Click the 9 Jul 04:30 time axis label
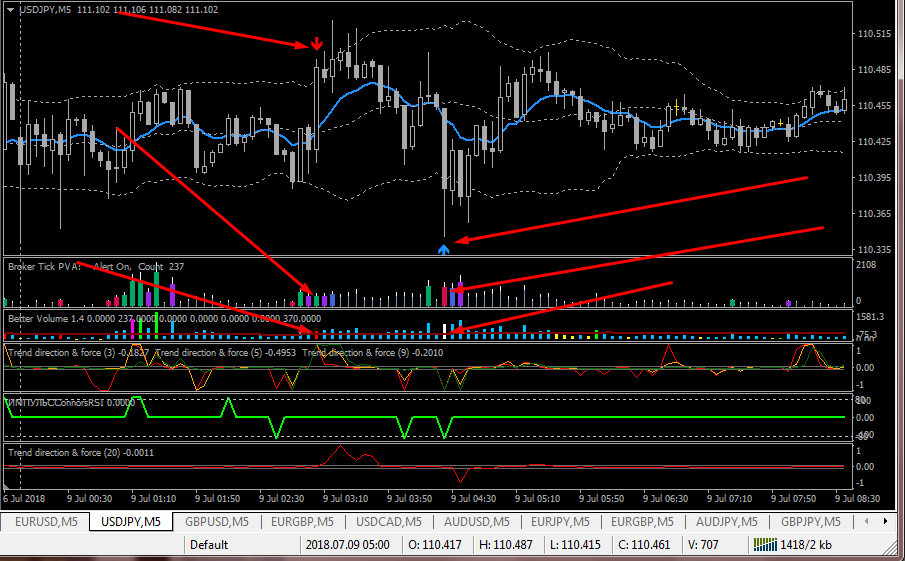The width and height of the screenshot is (905, 561). point(473,499)
